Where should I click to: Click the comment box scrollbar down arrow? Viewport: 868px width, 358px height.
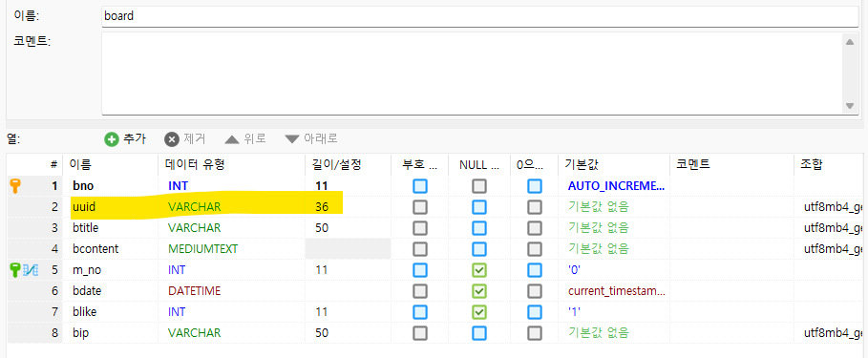coord(849,106)
